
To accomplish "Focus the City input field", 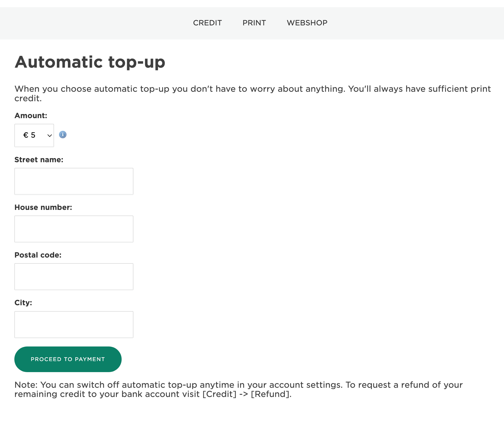I will (74, 324).
